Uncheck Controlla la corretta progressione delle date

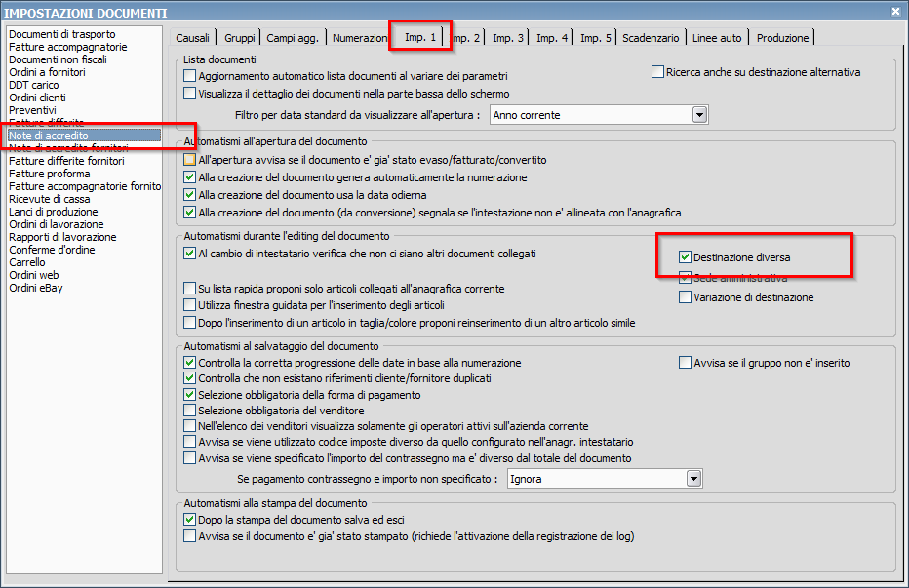[x=189, y=363]
